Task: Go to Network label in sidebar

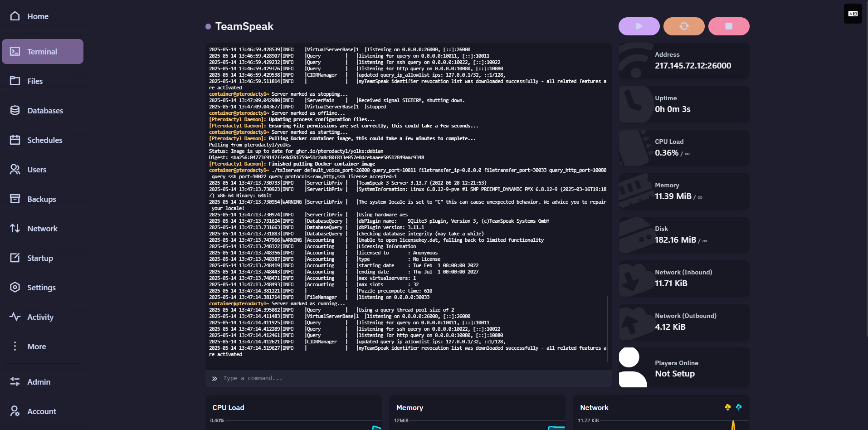Action: coord(42,229)
